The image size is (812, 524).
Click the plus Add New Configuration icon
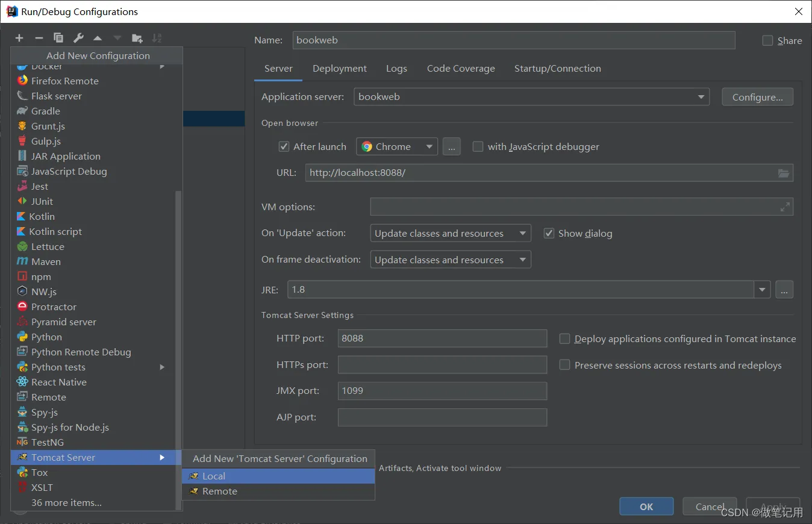[x=19, y=38]
